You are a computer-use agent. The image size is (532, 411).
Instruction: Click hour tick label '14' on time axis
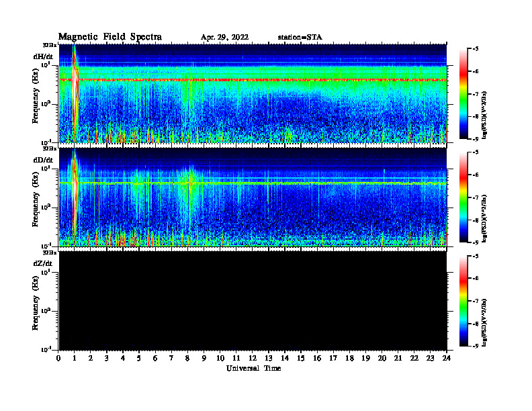pos(285,359)
